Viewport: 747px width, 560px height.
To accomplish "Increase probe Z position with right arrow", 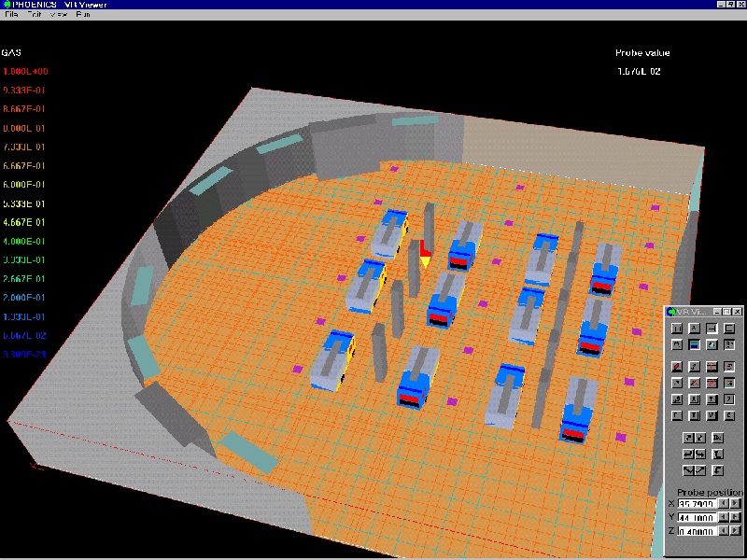I will tap(736, 531).
